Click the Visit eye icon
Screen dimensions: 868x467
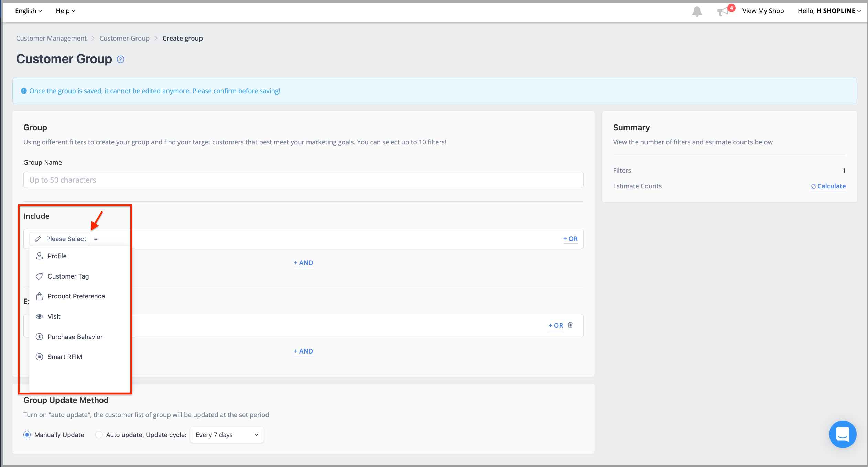(40, 316)
